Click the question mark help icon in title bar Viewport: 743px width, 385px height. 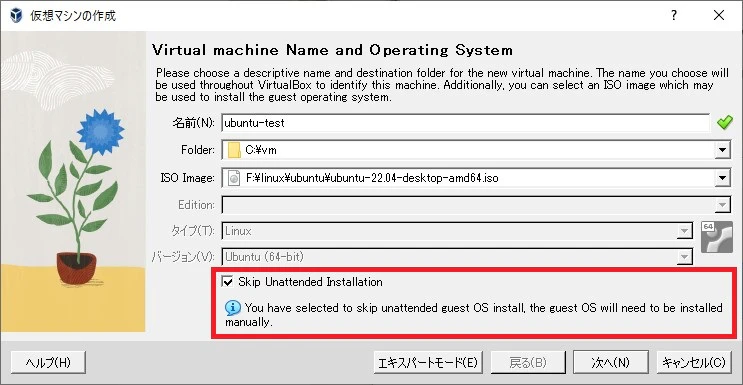pyautogui.click(x=673, y=16)
